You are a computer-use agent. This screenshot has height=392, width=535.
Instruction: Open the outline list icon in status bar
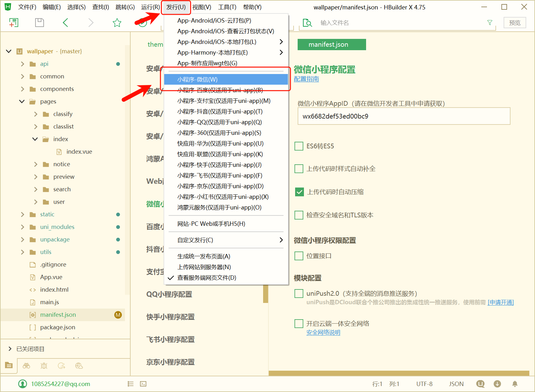131,384
